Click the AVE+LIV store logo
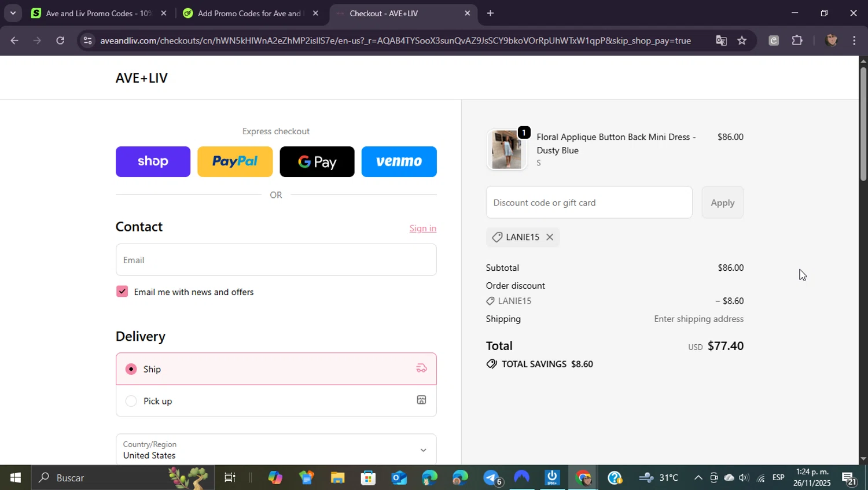Screen dimensions: 868x490 pos(142,78)
